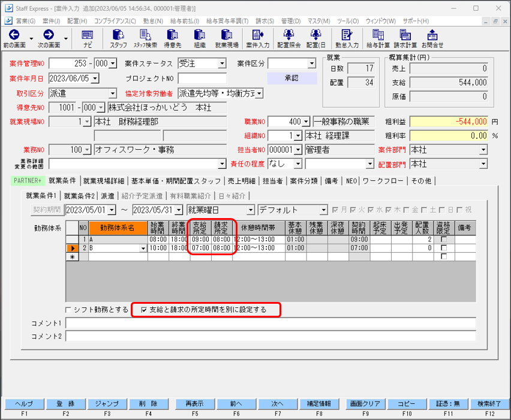Enable the シフト勤務とする checkbox

click(x=67, y=310)
